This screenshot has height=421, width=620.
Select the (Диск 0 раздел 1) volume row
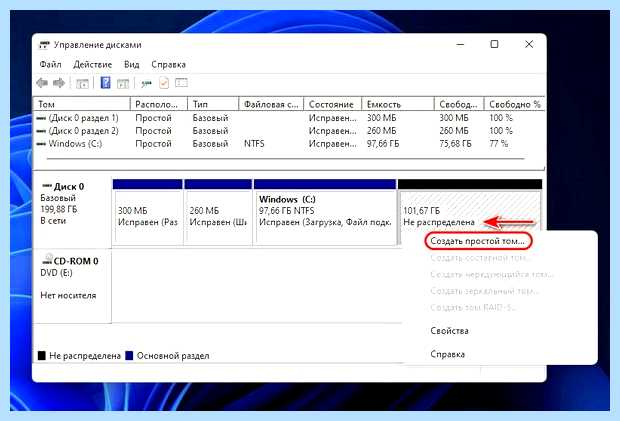click(289, 118)
